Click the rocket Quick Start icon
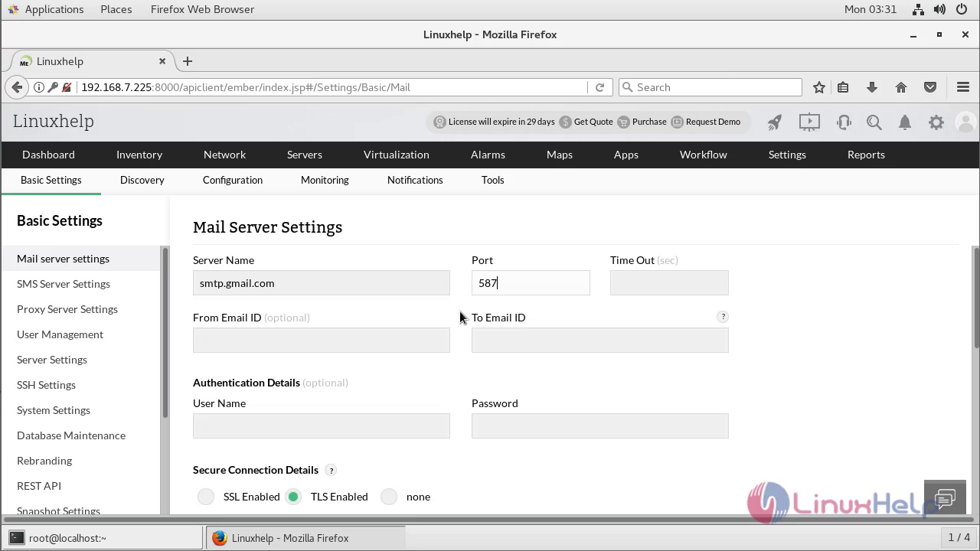This screenshot has width=980, height=551. pyautogui.click(x=775, y=122)
